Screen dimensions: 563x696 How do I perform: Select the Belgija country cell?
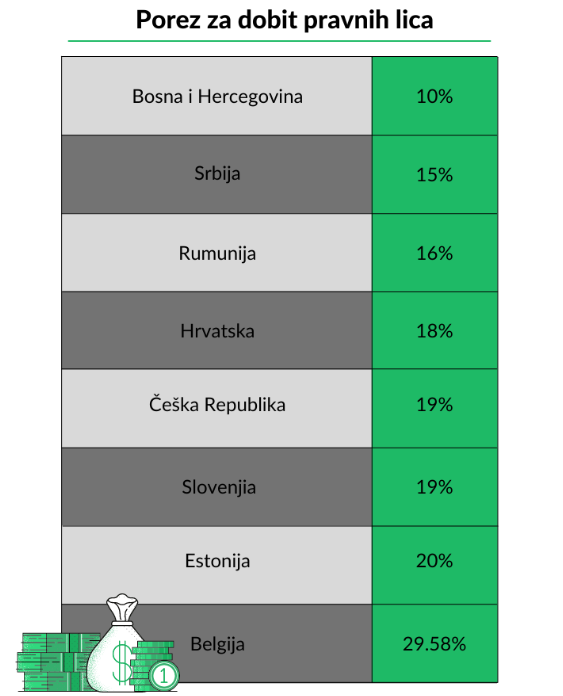[217, 644]
